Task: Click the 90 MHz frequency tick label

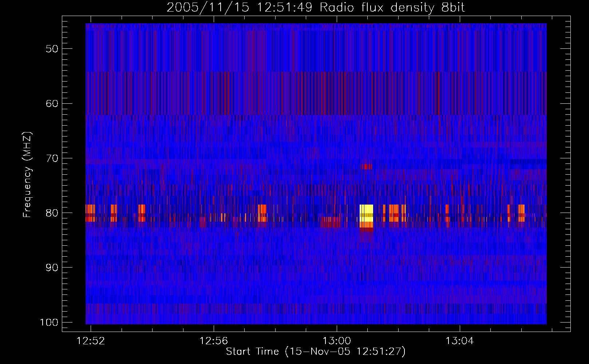Action: tap(52, 268)
